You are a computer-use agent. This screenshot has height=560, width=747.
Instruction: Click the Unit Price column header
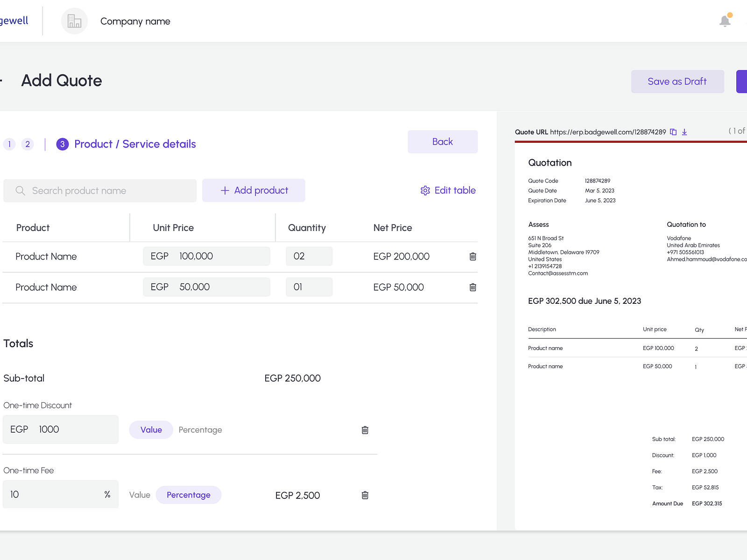[173, 228]
